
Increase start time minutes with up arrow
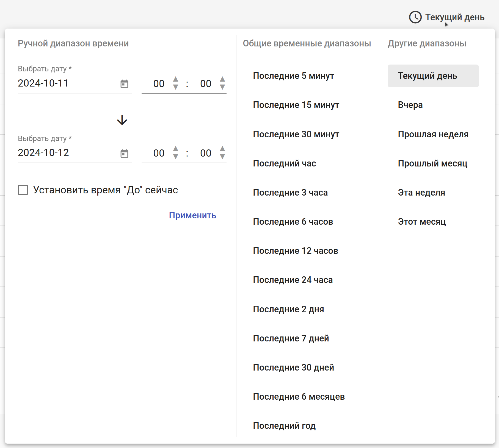coord(222,79)
